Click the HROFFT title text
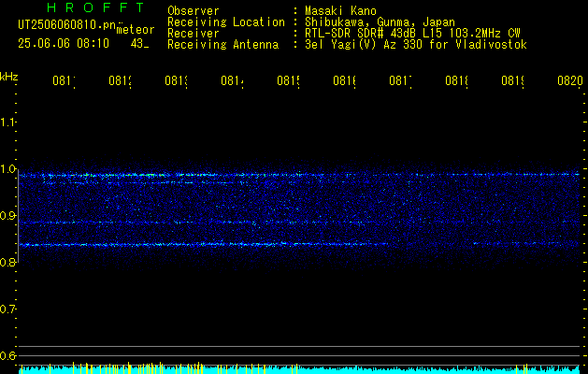588x374 pixels. [95, 7]
